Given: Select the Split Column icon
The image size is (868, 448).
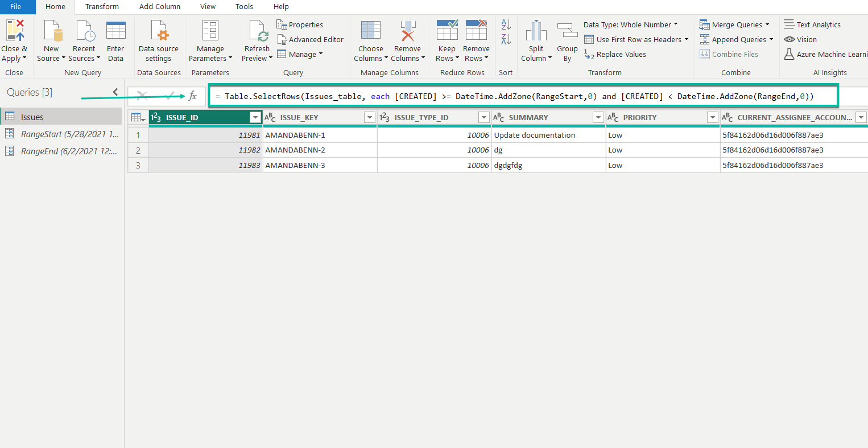Looking at the screenshot, I should click(x=535, y=35).
